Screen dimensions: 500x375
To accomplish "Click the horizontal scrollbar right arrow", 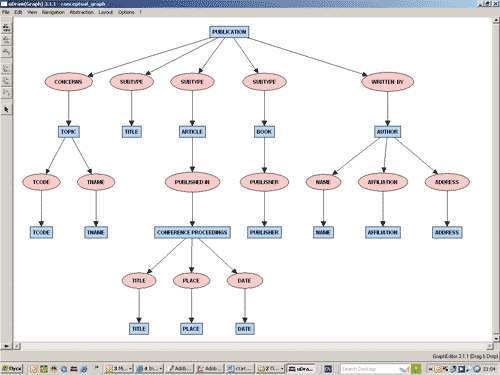I will (x=490, y=346).
